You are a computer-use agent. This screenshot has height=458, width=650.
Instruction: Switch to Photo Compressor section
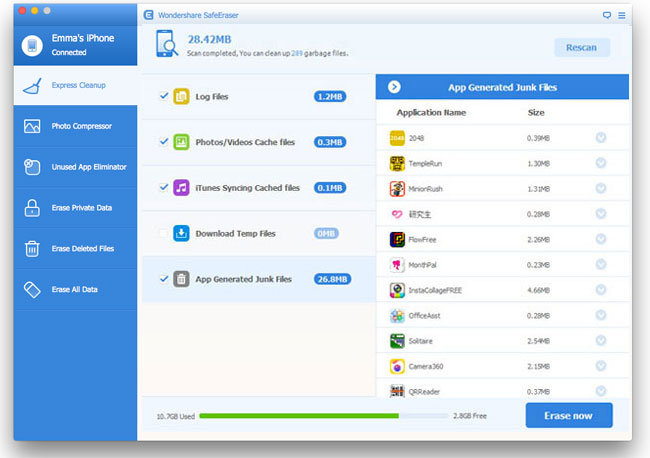[x=75, y=126]
